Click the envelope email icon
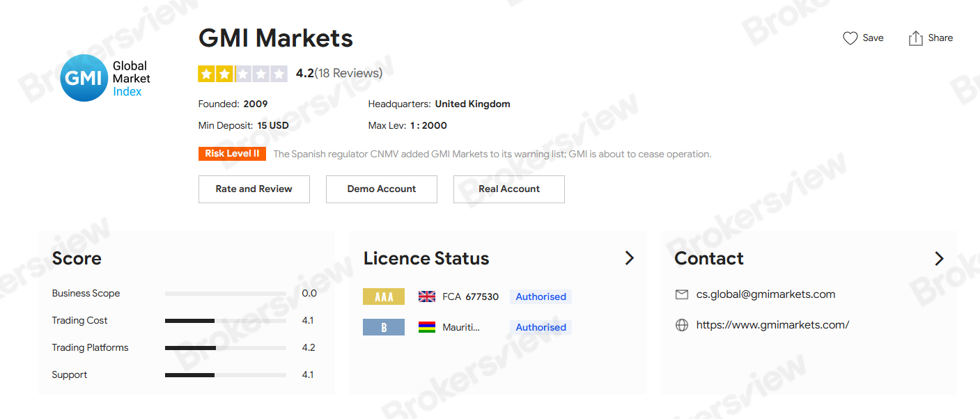 [682, 294]
